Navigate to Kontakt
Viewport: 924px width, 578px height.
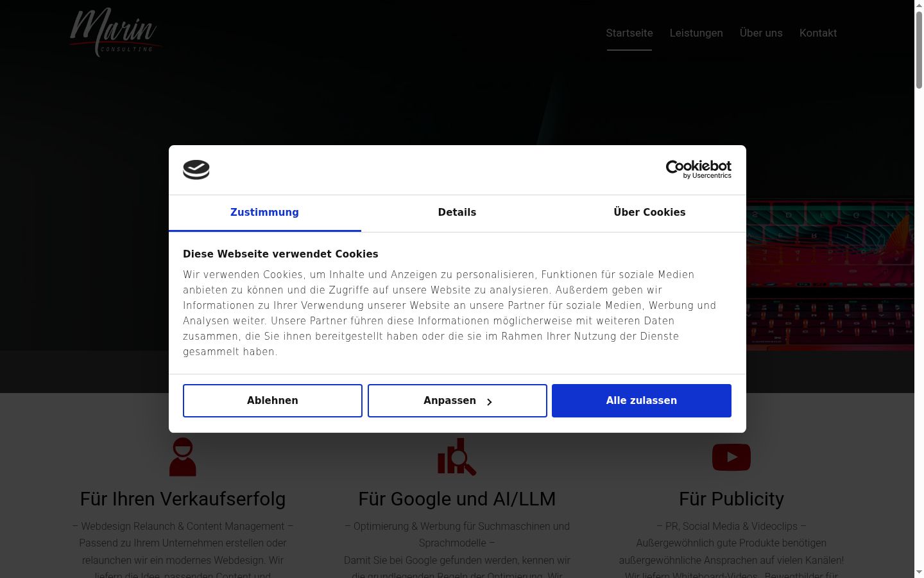pos(818,33)
